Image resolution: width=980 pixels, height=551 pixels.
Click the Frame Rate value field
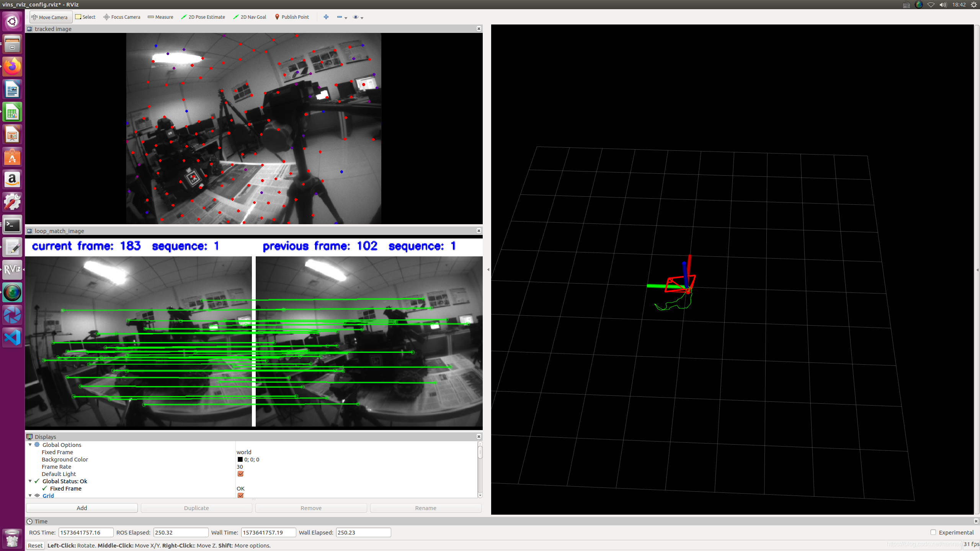coord(240,467)
